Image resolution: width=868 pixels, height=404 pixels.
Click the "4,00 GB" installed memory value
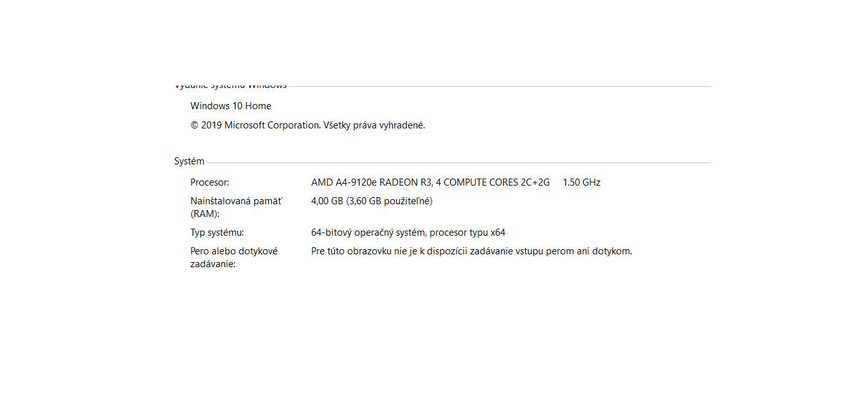click(x=327, y=201)
